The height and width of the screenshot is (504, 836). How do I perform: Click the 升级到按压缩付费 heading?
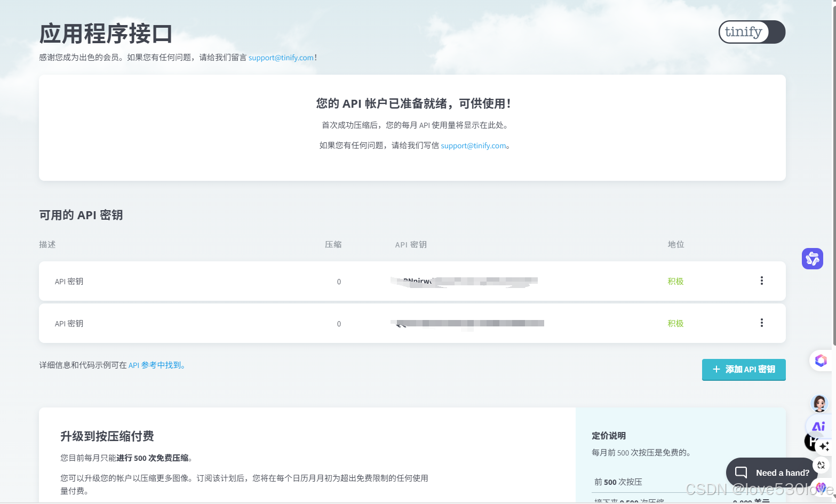(107, 436)
